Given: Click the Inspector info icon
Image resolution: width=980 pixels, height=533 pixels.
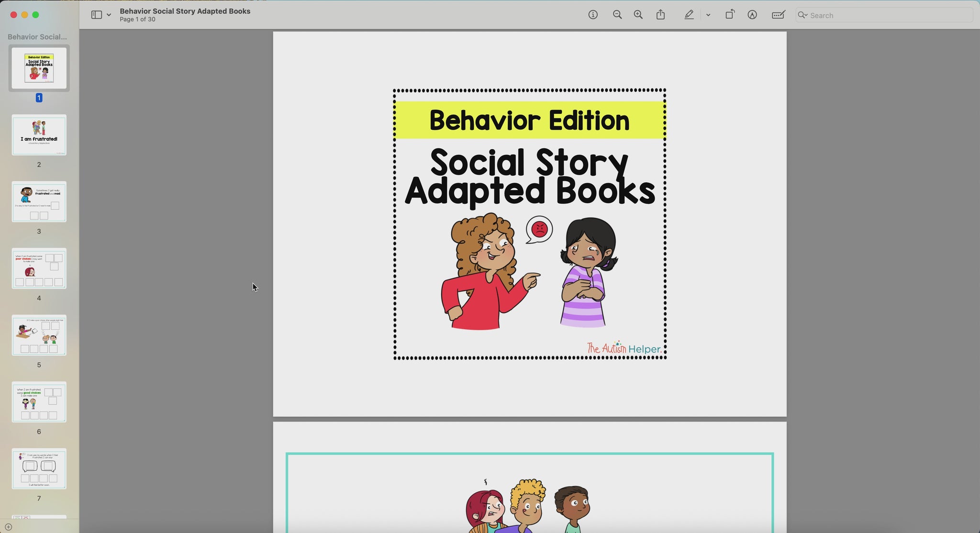Looking at the screenshot, I should (593, 15).
